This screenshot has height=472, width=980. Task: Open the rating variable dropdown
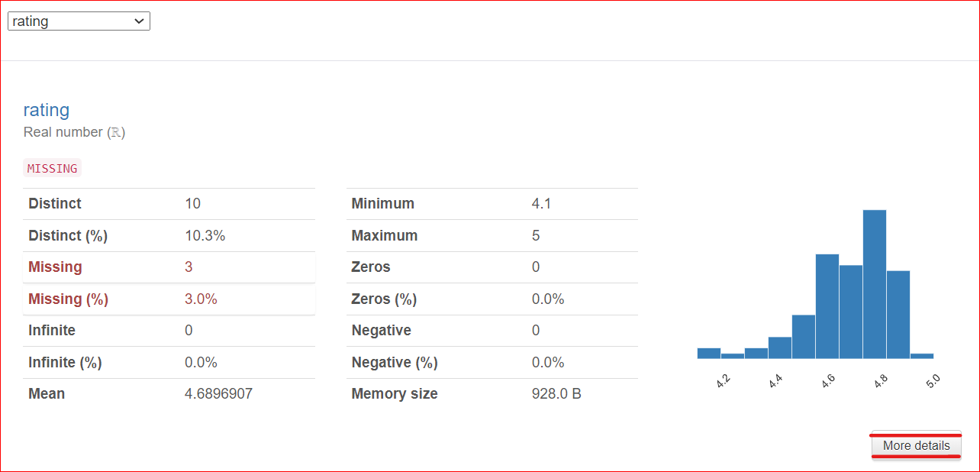point(79,21)
